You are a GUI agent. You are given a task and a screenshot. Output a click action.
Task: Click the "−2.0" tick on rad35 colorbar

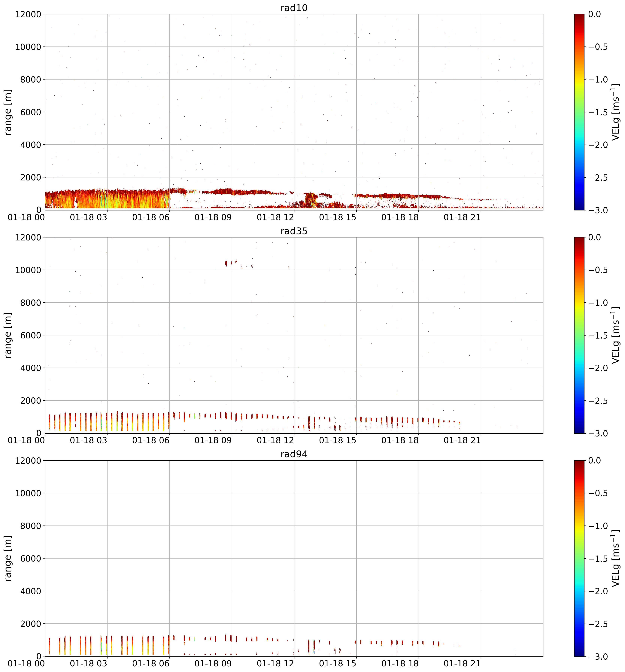pyautogui.click(x=598, y=368)
